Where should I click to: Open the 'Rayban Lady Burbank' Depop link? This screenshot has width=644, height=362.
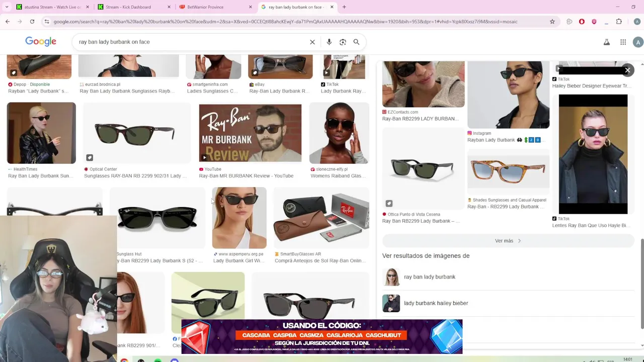[38, 91]
